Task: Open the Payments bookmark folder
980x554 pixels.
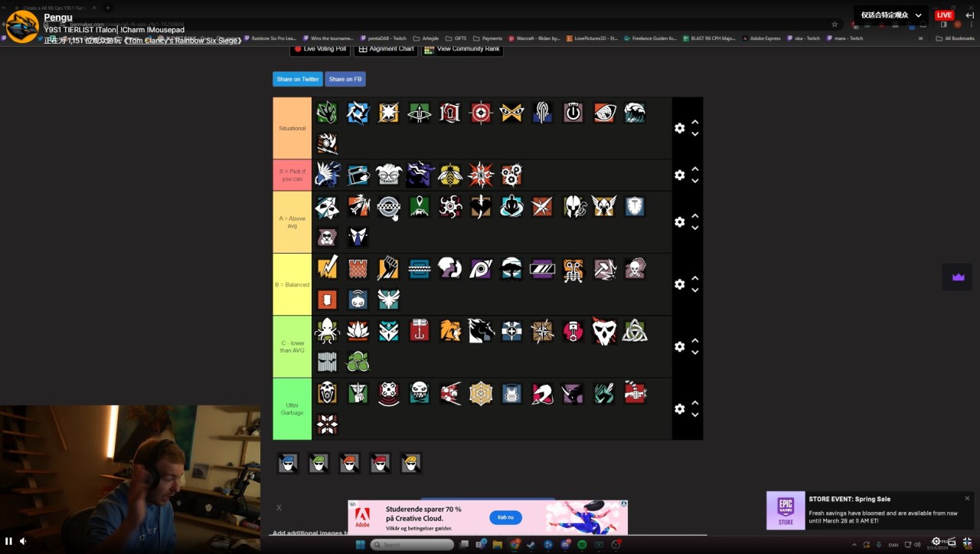Action: (x=488, y=38)
